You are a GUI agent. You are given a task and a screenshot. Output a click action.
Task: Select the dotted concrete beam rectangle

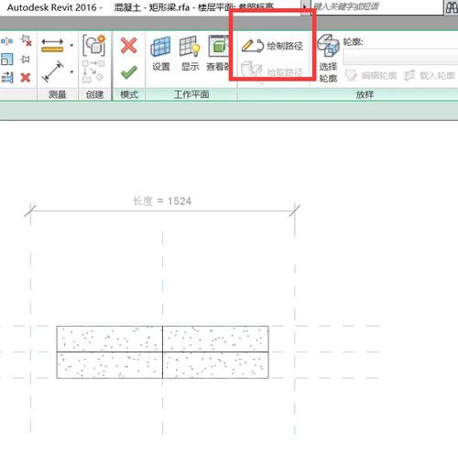(x=162, y=352)
